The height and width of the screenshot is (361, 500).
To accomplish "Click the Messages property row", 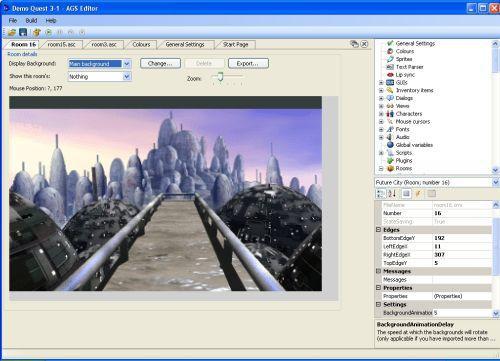I will point(437,279).
